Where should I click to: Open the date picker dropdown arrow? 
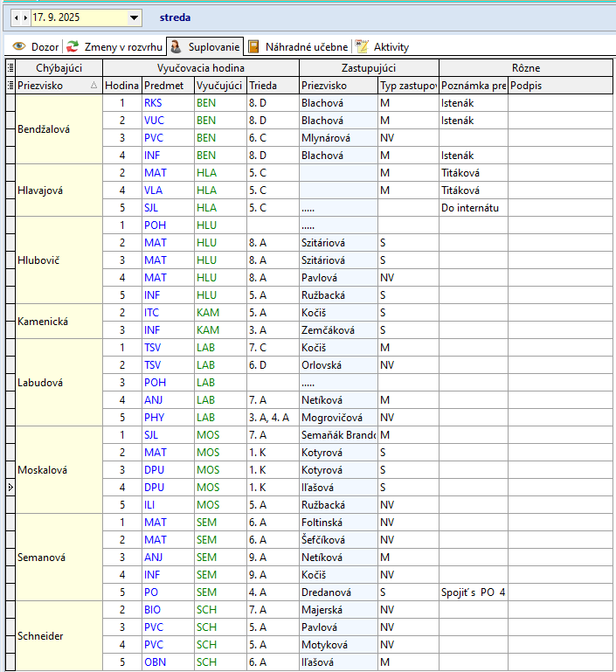(x=134, y=17)
